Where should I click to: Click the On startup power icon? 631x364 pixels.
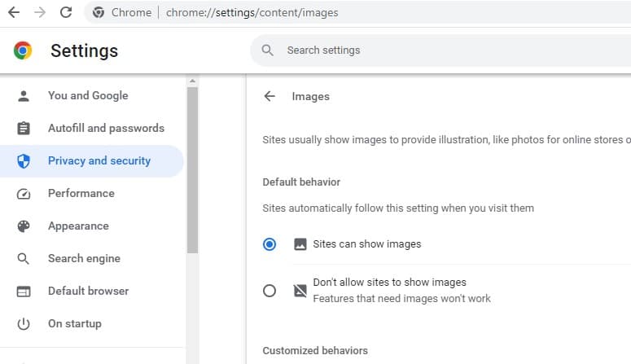[x=24, y=324]
